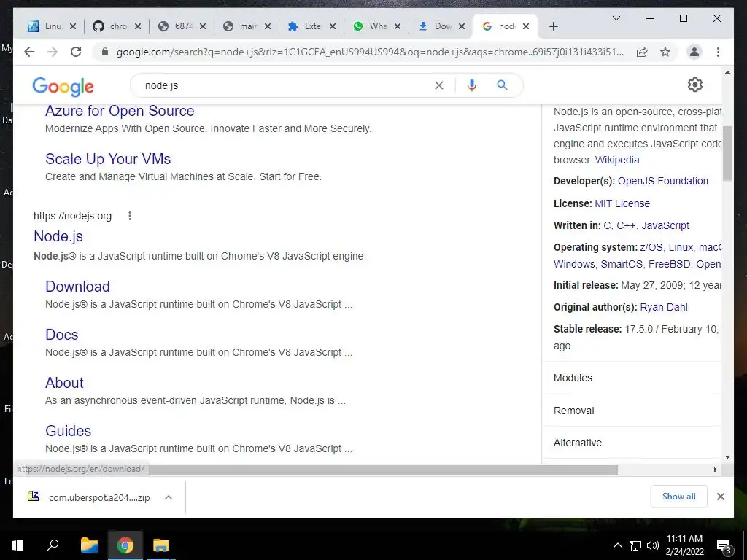Open the OpenJS Foundation link
The height and width of the screenshot is (560, 747).
662,181
